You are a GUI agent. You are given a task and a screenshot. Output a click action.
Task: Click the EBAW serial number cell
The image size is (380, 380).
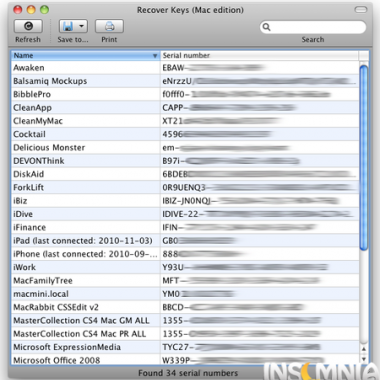click(x=259, y=68)
